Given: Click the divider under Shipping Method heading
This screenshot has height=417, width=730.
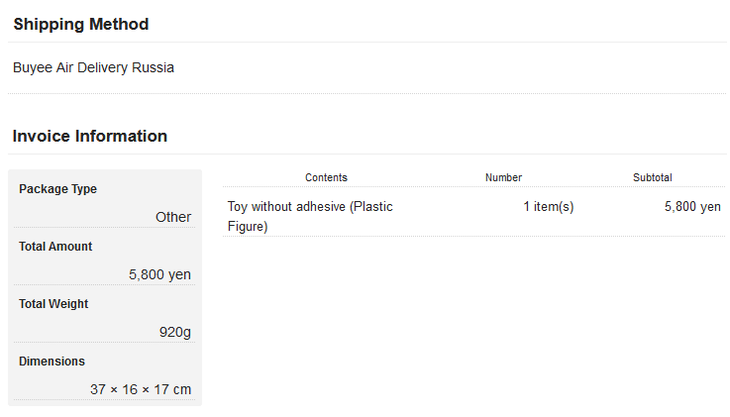Looking at the screenshot, I should click(367, 42).
